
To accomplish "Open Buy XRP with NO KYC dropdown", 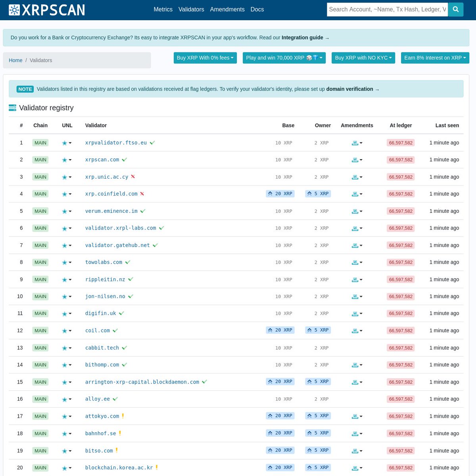I will click(363, 58).
